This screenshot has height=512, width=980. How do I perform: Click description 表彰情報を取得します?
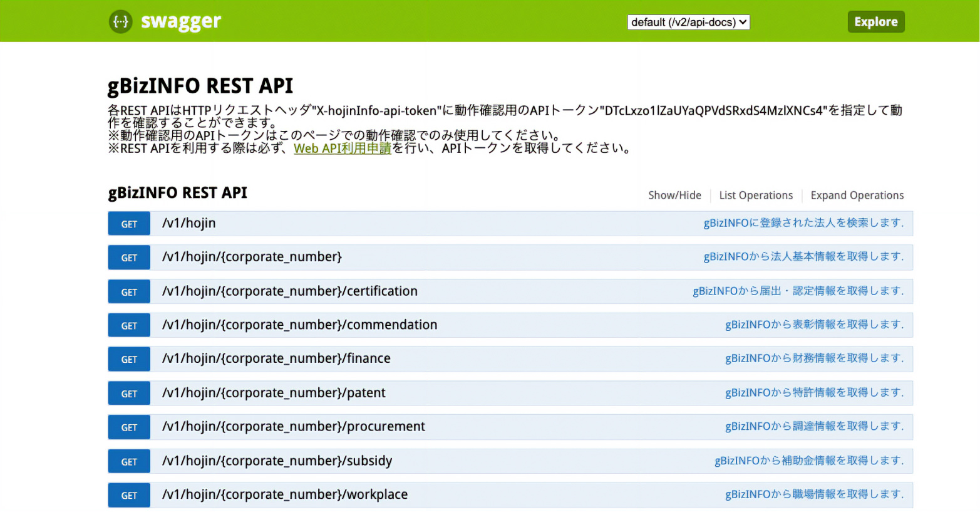pyautogui.click(x=815, y=325)
